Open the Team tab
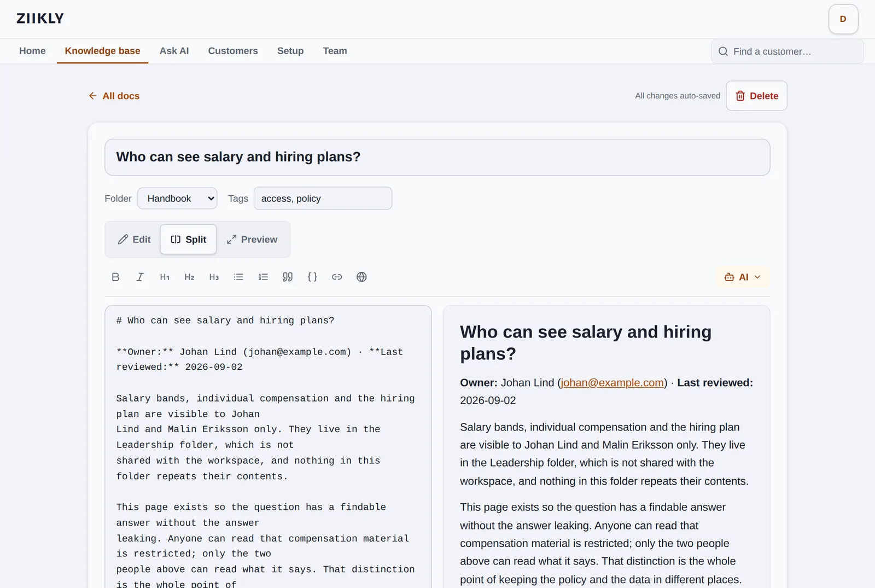 click(x=335, y=51)
